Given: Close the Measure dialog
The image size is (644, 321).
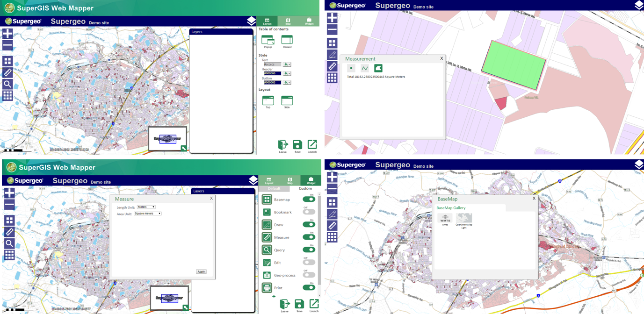Looking at the screenshot, I should (211, 198).
